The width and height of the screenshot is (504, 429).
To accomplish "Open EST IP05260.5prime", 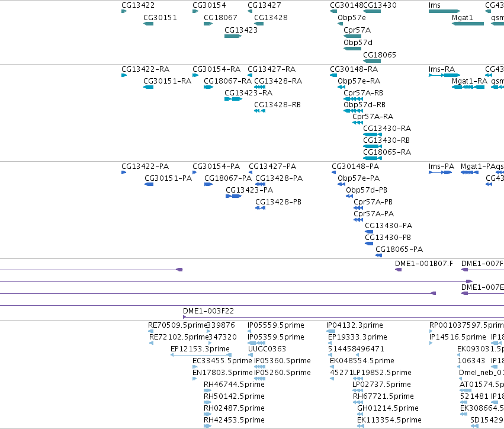I will coord(260,379).
